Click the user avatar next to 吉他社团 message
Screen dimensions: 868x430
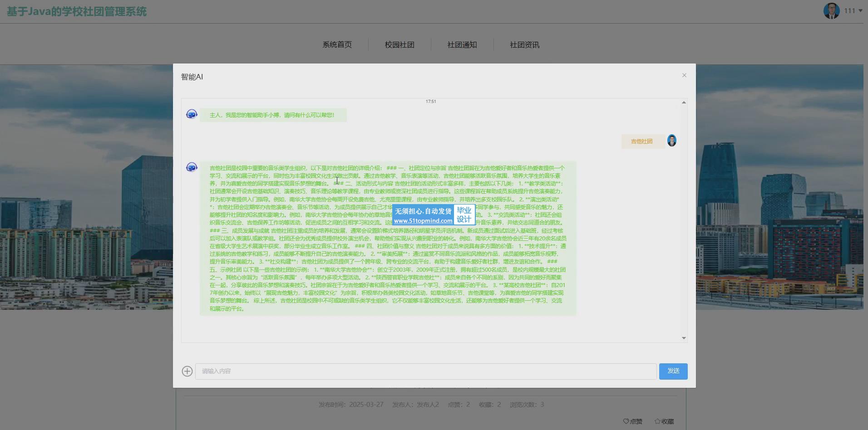(x=671, y=141)
